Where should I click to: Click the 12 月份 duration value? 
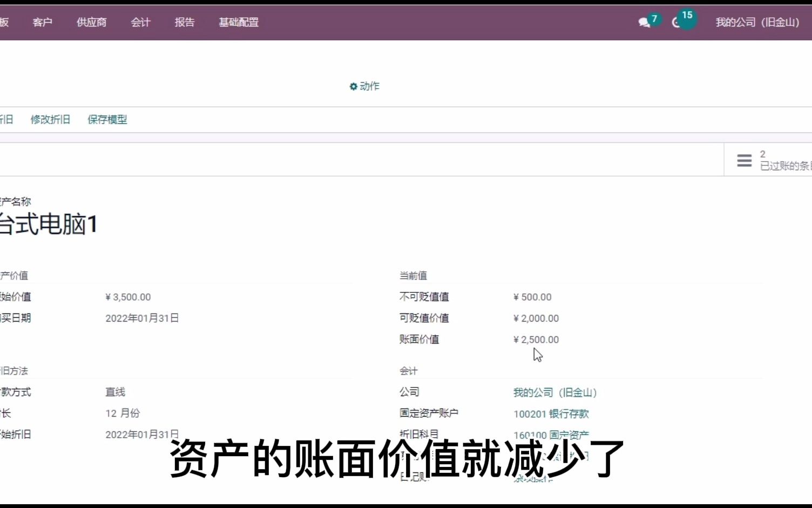pyautogui.click(x=123, y=413)
